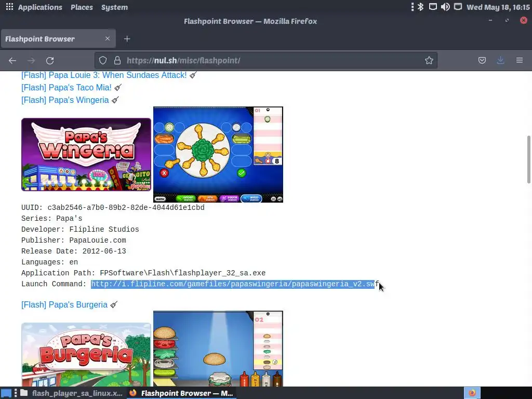This screenshot has height=399, width=532.
Task: Click the Papa's Burgeria gameplay screenshot
Action: [x=218, y=349]
